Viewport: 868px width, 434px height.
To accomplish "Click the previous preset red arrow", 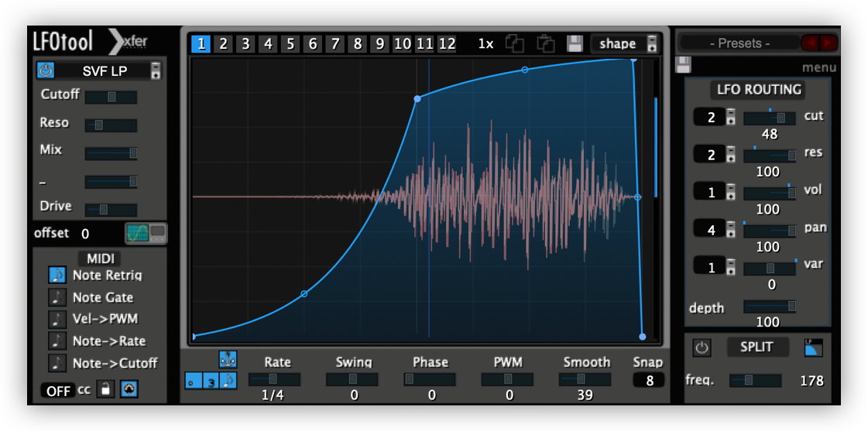I will point(811,43).
